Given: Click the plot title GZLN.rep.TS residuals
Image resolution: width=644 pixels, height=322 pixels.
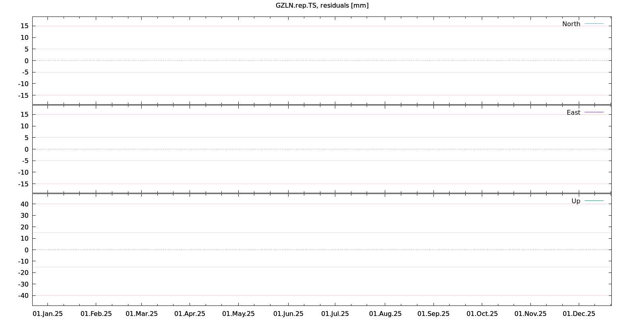Looking at the screenshot, I should (322, 6).
